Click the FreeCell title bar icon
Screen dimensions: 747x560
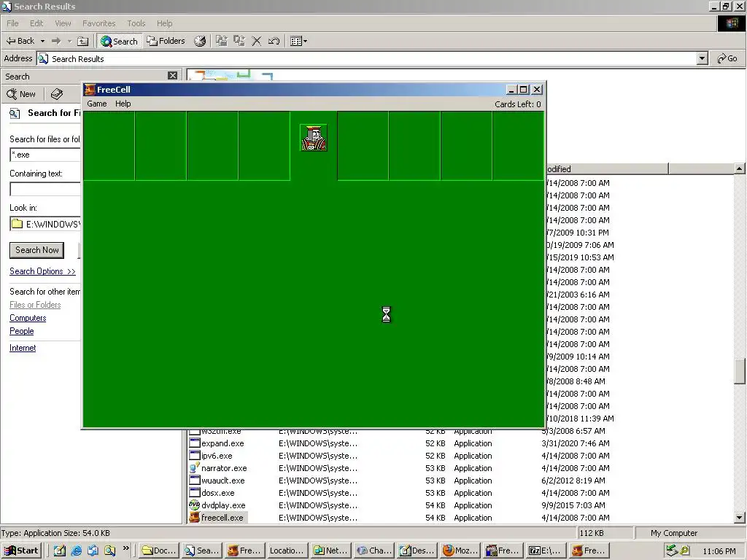(90, 90)
